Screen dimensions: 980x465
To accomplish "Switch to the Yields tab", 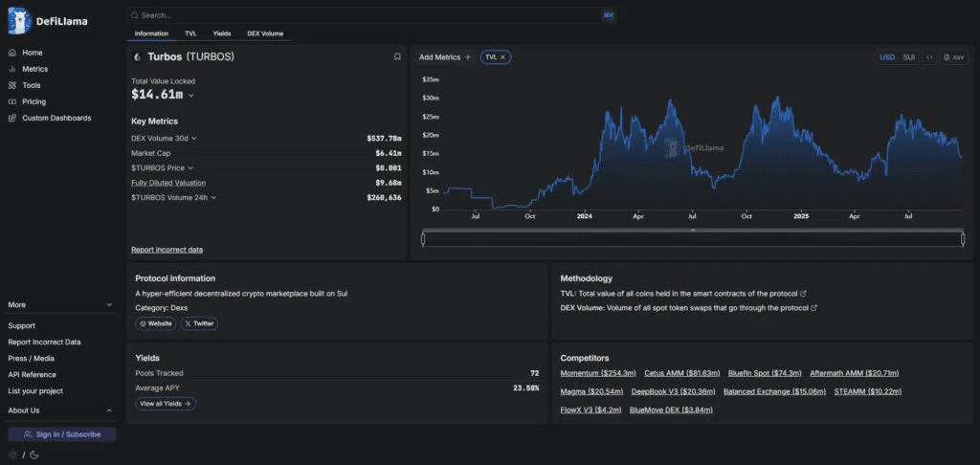I will 222,33.
